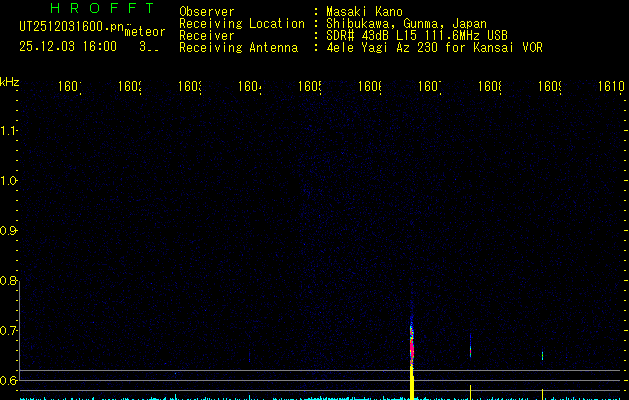Click the small green echo at far right
This screenshot has height=400, width=629.
(x=542, y=355)
